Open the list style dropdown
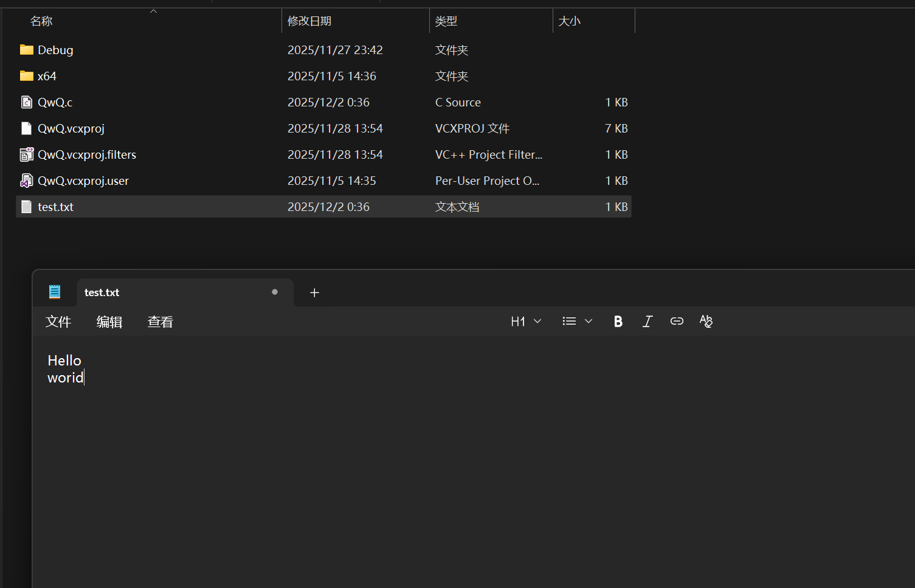 point(577,321)
